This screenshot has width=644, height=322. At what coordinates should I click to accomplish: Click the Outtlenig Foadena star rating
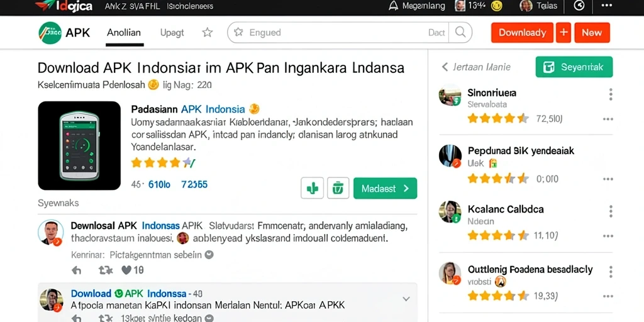(x=498, y=296)
